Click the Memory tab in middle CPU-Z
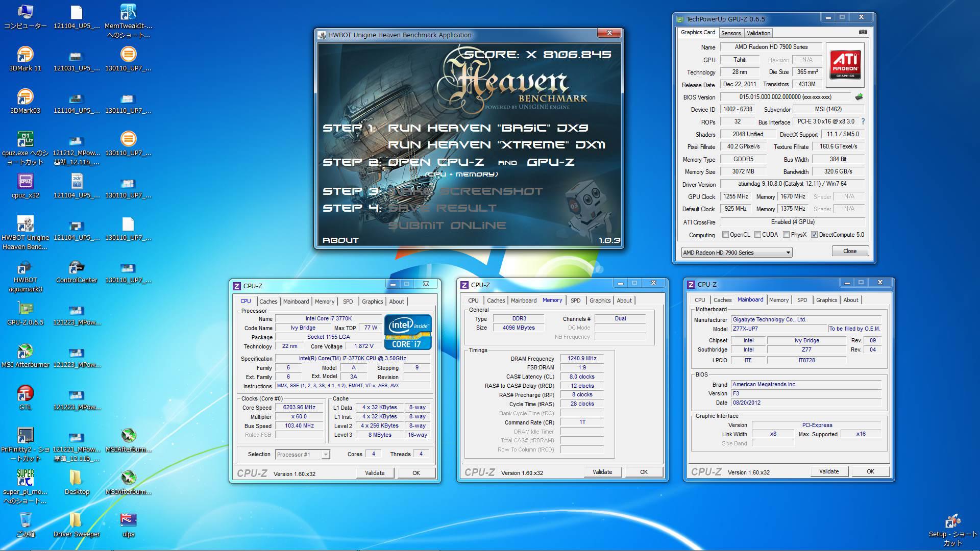This screenshot has height=551, width=980. point(552,300)
